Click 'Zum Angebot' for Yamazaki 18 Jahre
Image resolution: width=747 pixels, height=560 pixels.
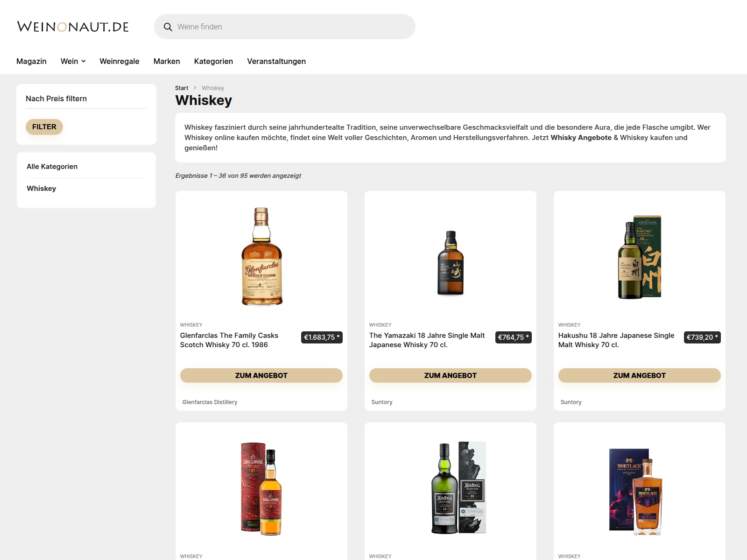click(451, 376)
